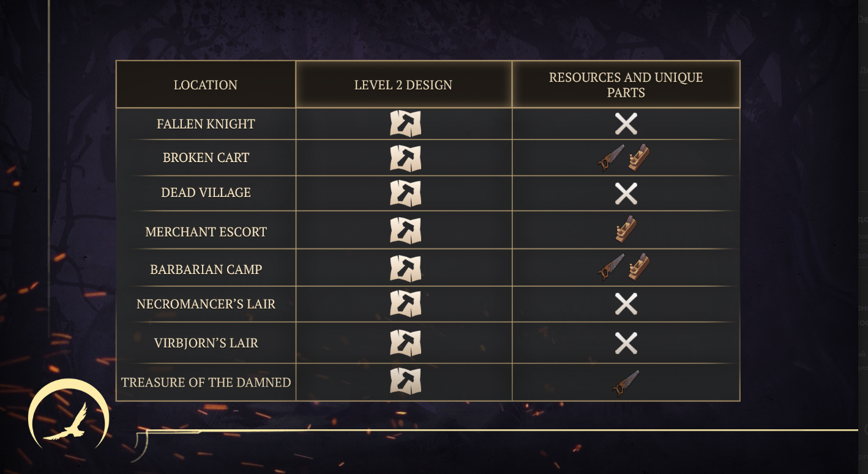Select the Barbarian Camp row label
The width and height of the screenshot is (868, 474).
(206, 270)
